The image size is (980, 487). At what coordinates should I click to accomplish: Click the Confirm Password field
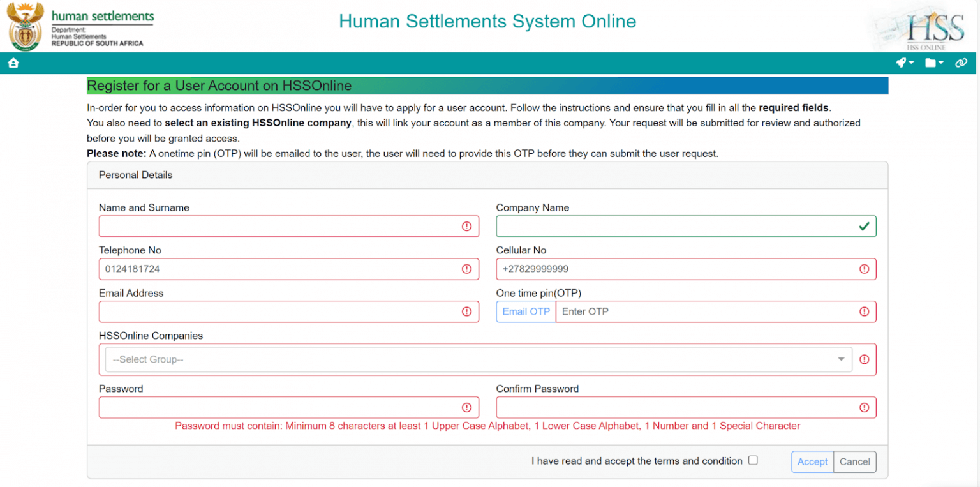point(676,408)
